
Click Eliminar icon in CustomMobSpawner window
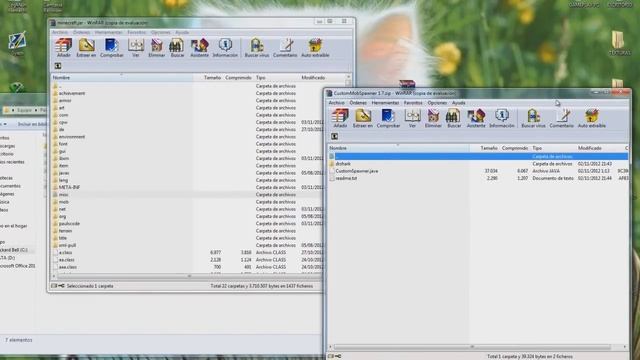pos(433,118)
